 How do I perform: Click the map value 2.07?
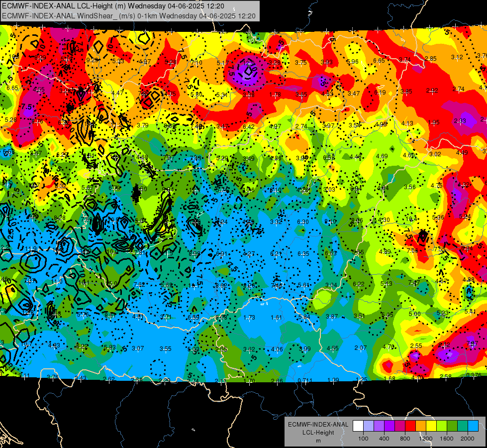click(361, 348)
